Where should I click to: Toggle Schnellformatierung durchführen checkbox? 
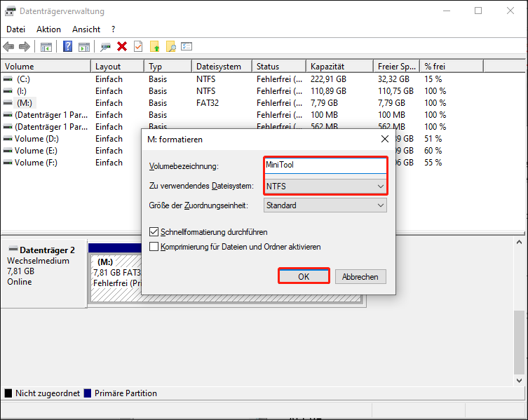click(x=154, y=232)
